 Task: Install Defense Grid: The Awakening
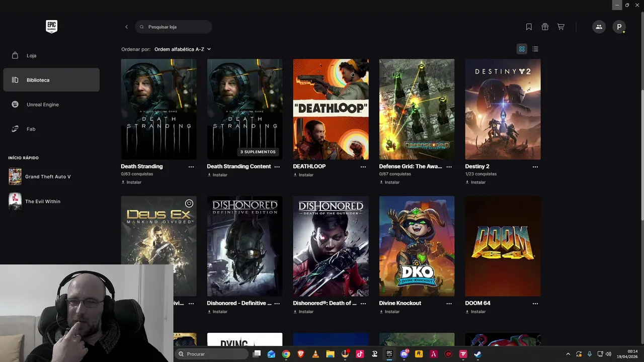coord(389,182)
